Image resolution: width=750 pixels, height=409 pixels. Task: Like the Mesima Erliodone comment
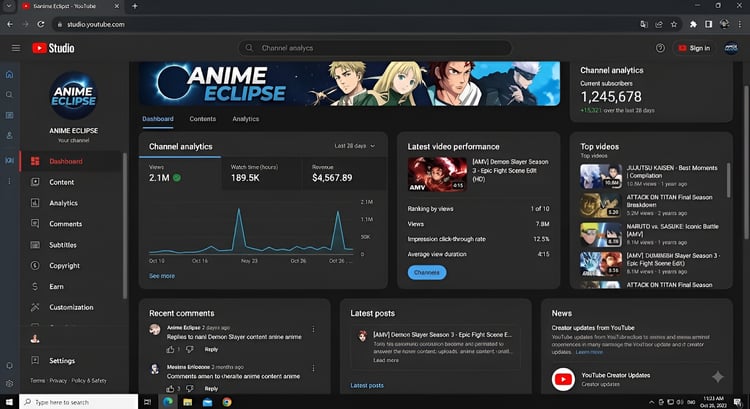tap(170, 388)
